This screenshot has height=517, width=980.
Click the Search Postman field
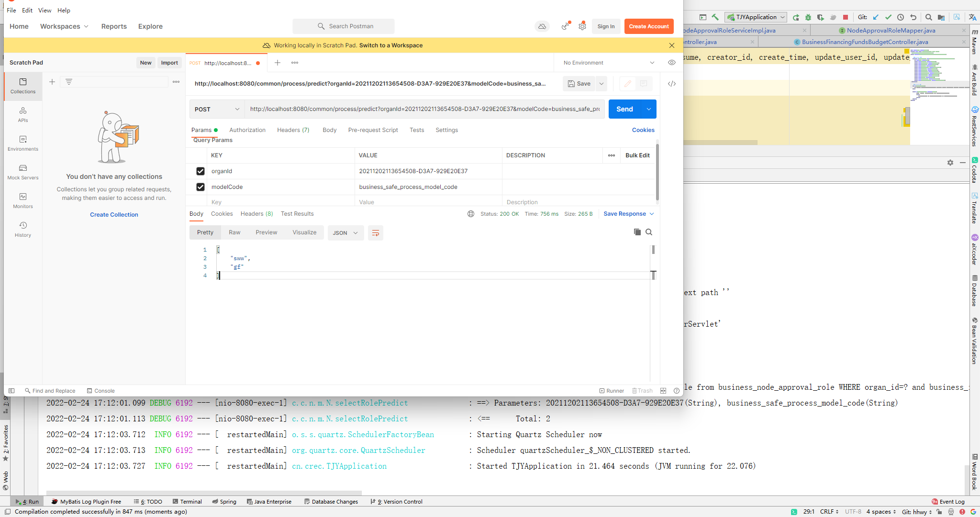pyautogui.click(x=344, y=26)
